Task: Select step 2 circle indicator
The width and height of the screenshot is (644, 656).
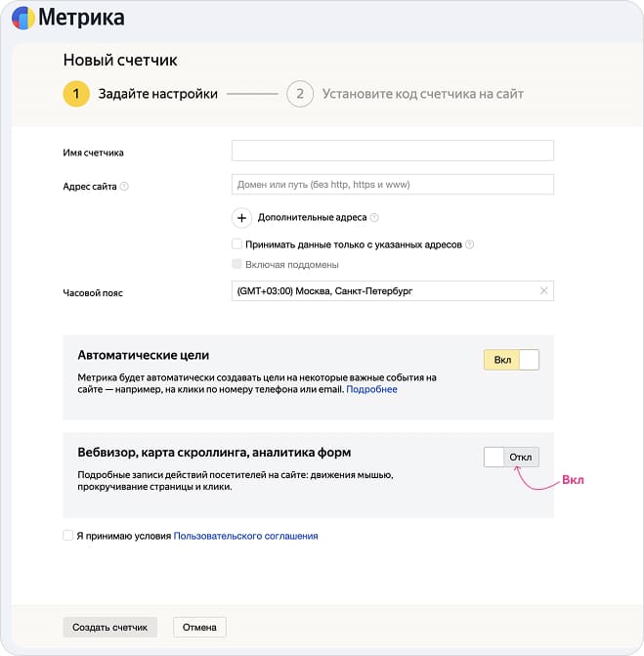Action: [x=299, y=94]
